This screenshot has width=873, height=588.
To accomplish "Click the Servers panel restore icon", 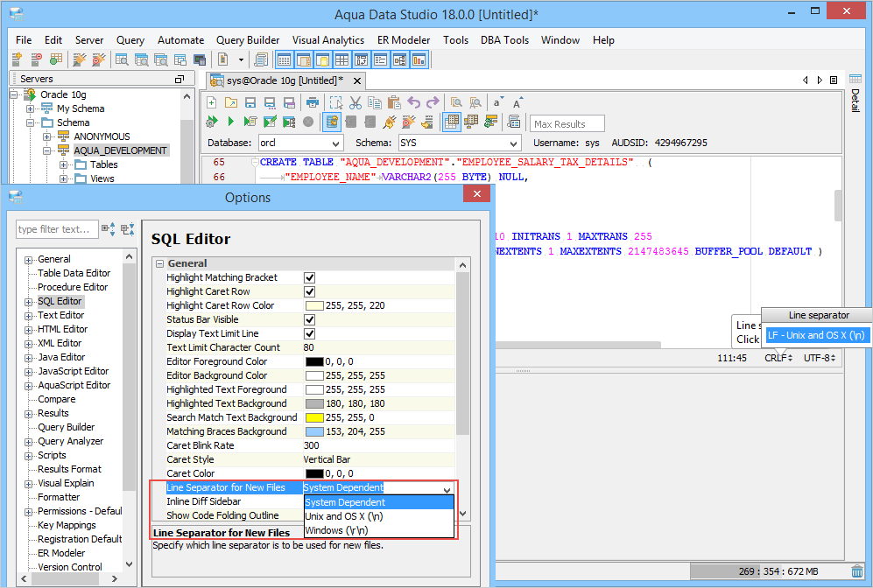I will (x=180, y=79).
